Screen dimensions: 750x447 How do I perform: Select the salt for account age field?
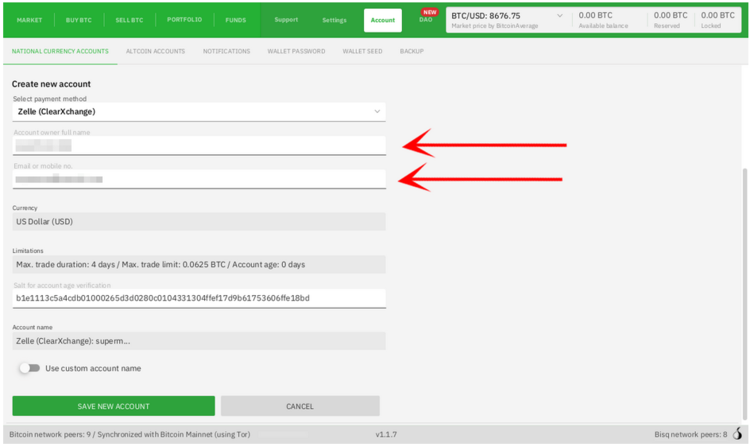(198, 298)
